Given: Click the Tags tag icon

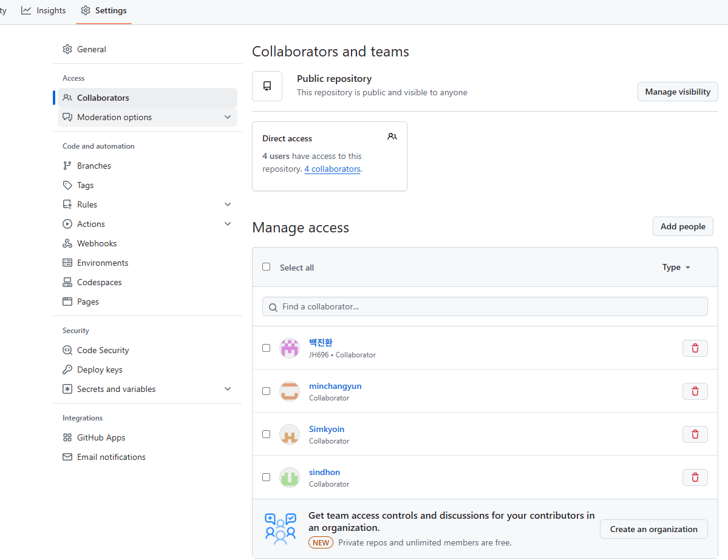Looking at the screenshot, I should pos(67,185).
